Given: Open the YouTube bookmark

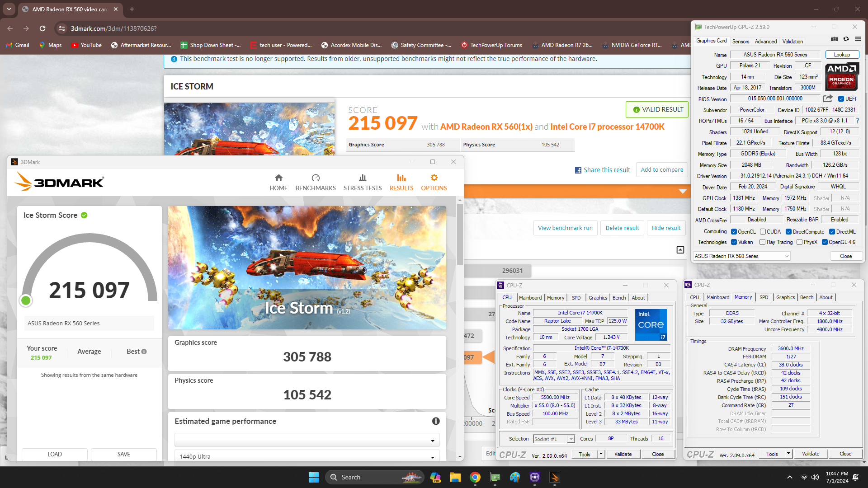Looking at the screenshot, I should pyautogui.click(x=86, y=45).
